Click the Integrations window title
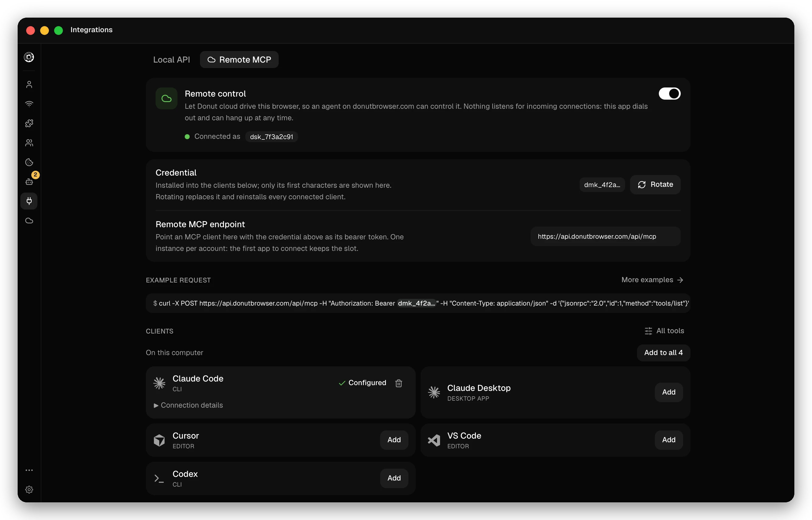The width and height of the screenshot is (812, 520). tap(91, 30)
